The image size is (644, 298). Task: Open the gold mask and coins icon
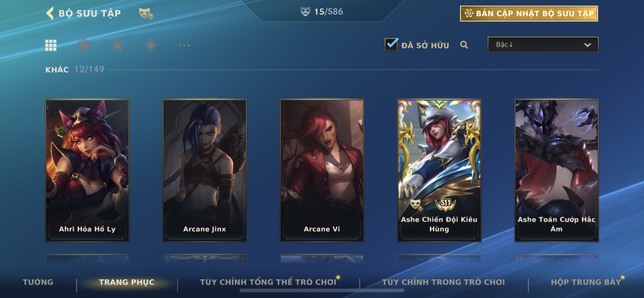pos(146,13)
